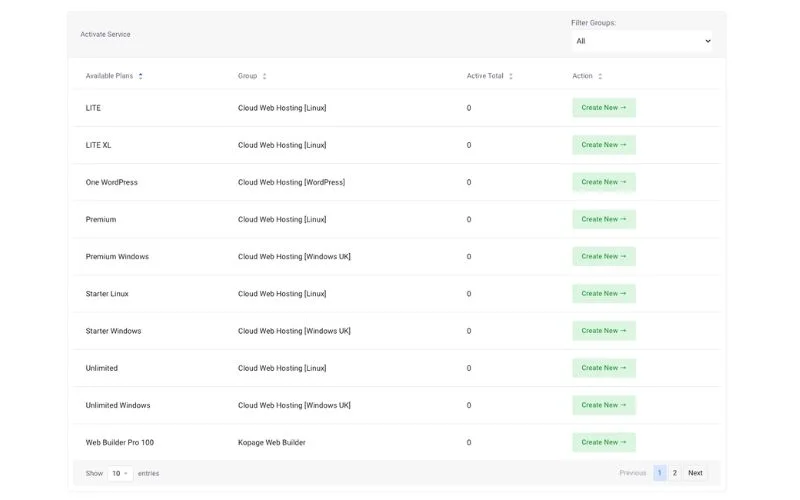Viewport: 800px width, 500px height.
Task: Create new LITE XL plan service
Action: click(x=604, y=145)
